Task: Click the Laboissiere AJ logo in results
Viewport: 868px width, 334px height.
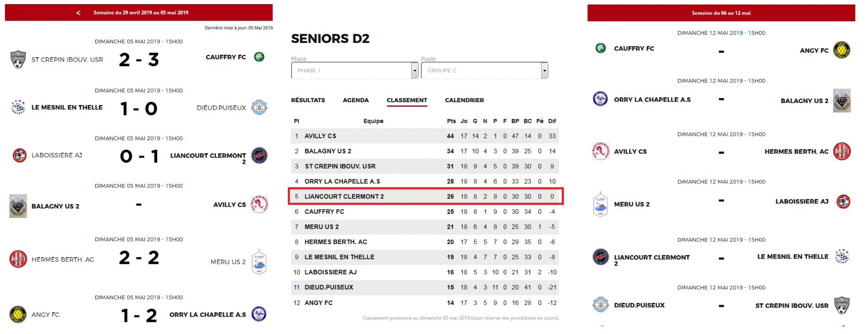Action: pyautogui.click(x=19, y=155)
